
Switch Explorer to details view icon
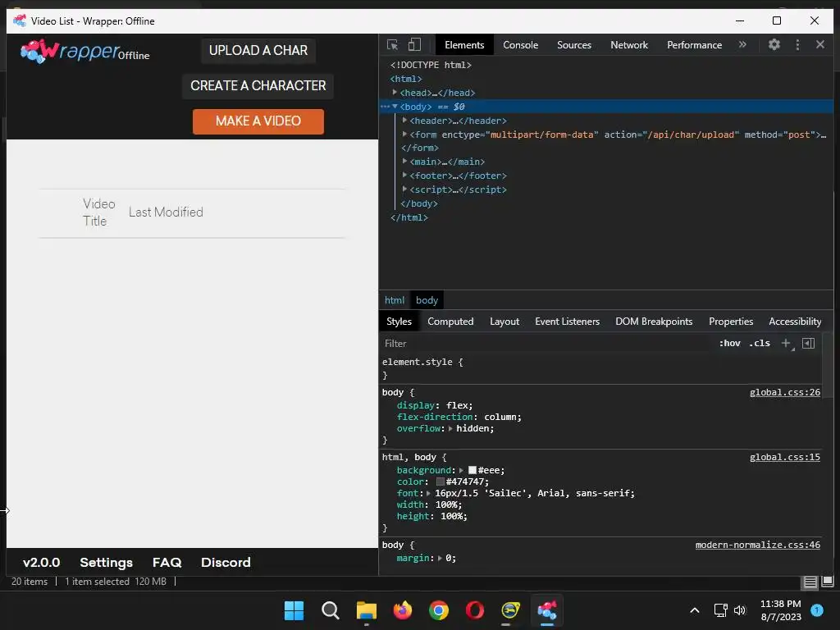pos(810,582)
